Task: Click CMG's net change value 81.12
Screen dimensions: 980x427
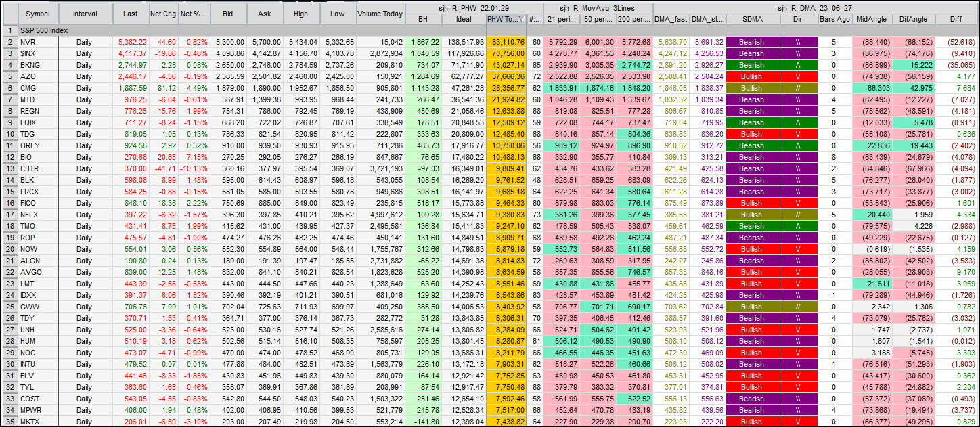Action: click(162, 88)
